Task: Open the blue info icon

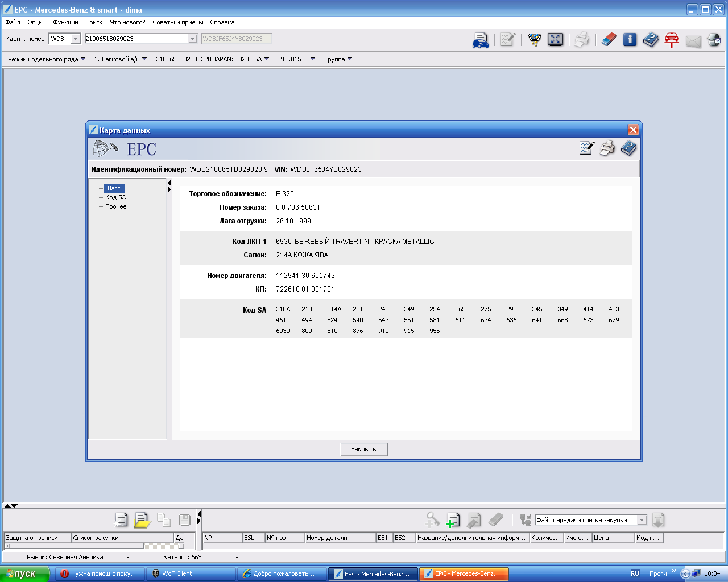Action: pyautogui.click(x=630, y=39)
